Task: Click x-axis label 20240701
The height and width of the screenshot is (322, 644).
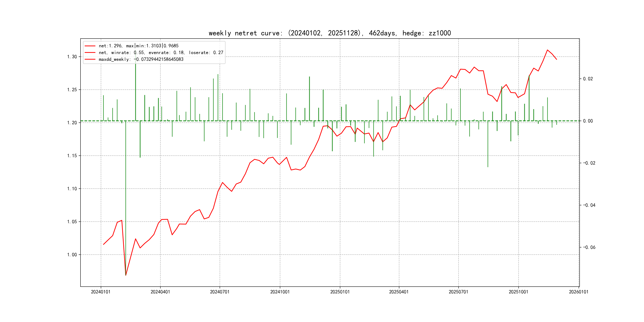Action: pyautogui.click(x=219, y=292)
